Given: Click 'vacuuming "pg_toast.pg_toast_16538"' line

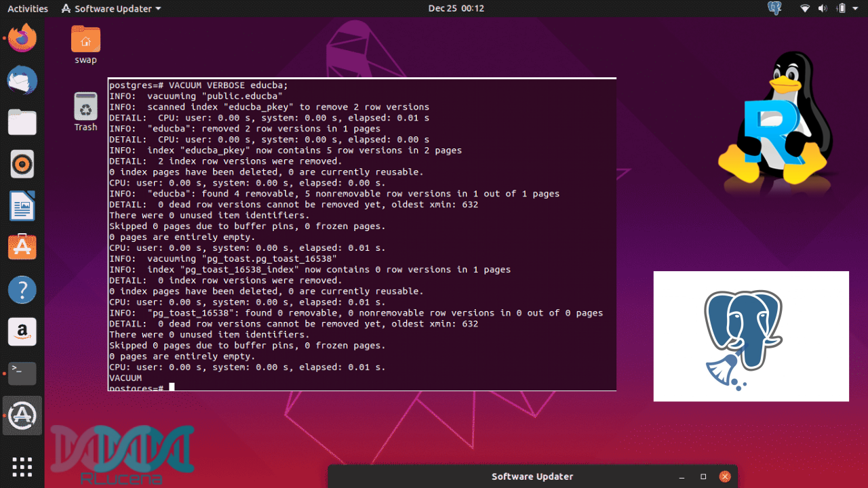Looking at the screenshot, I should tap(223, 259).
